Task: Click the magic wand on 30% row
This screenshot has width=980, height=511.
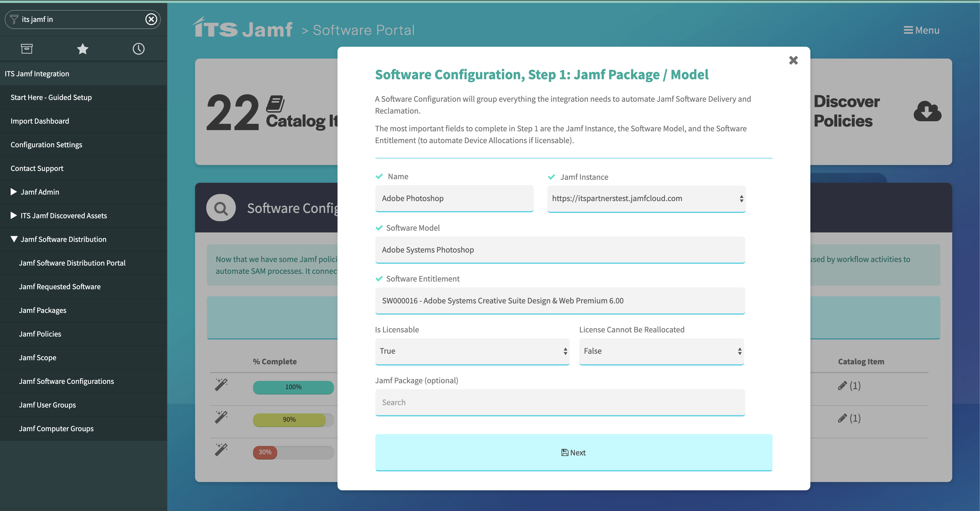Action: [221, 450]
